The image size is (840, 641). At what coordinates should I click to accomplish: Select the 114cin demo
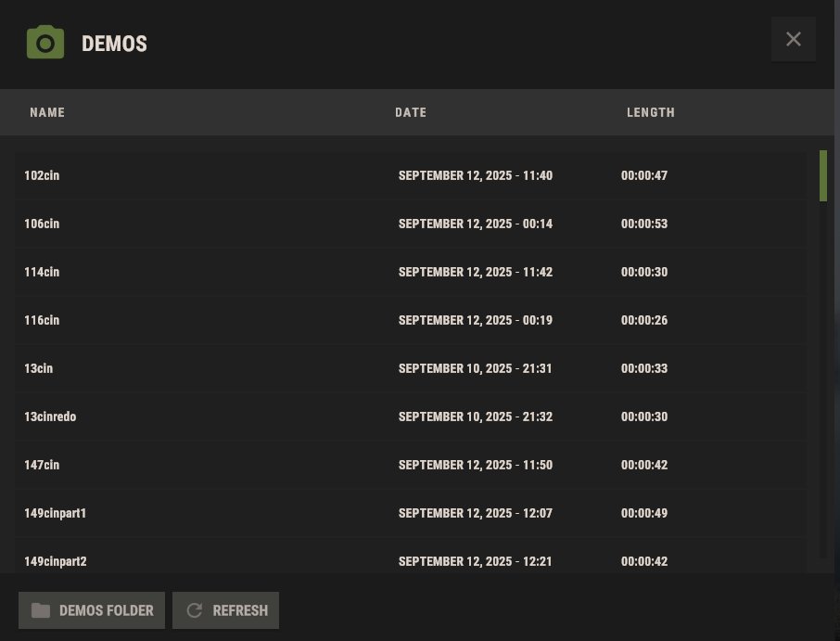tap(411, 273)
